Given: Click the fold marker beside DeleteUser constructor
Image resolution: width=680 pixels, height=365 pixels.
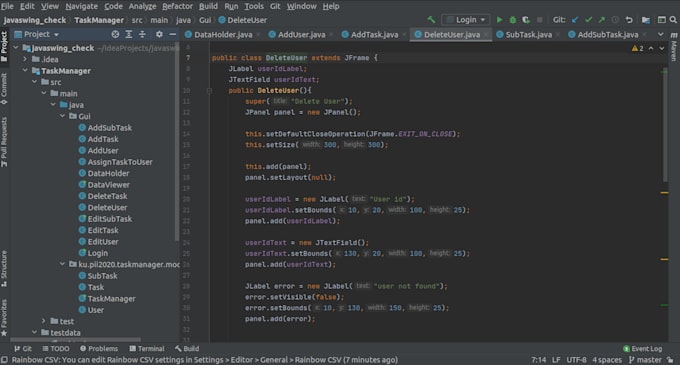Looking at the screenshot, I should [x=209, y=91].
